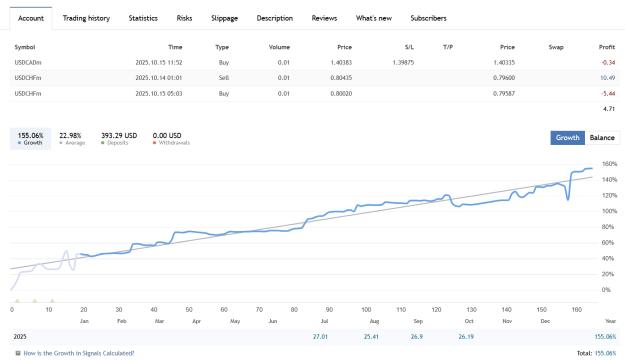The height and width of the screenshot is (361, 625).
Task: Select the USDCADm symbol row
Action: click(x=314, y=63)
